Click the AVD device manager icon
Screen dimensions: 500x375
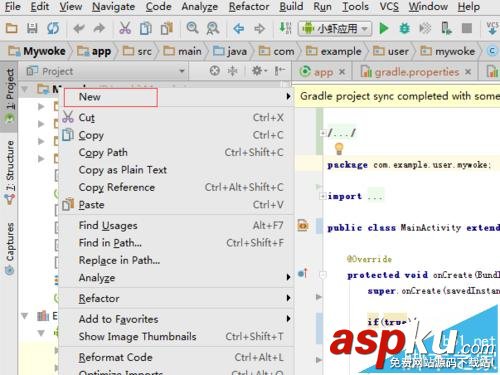tap(446, 29)
